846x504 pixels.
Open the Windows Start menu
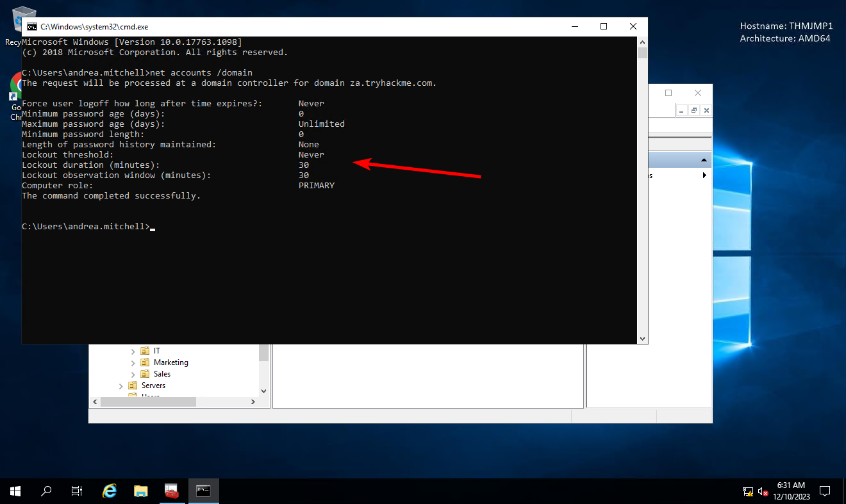click(15, 491)
